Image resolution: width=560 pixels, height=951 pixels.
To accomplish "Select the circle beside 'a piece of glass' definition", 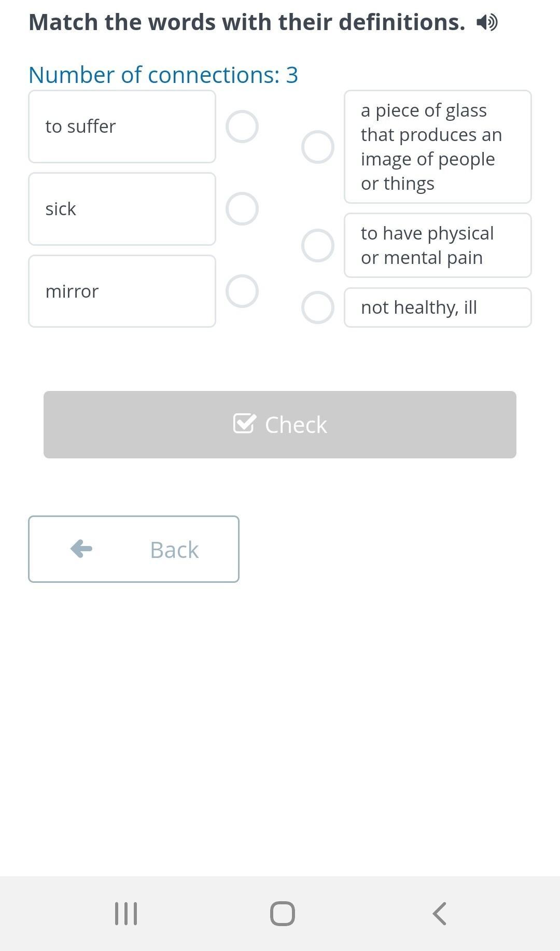I will point(318,147).
